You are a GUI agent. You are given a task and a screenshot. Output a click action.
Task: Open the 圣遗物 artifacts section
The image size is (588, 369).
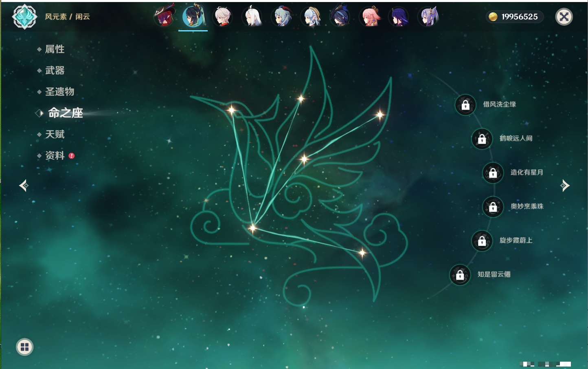pos(59,92)
